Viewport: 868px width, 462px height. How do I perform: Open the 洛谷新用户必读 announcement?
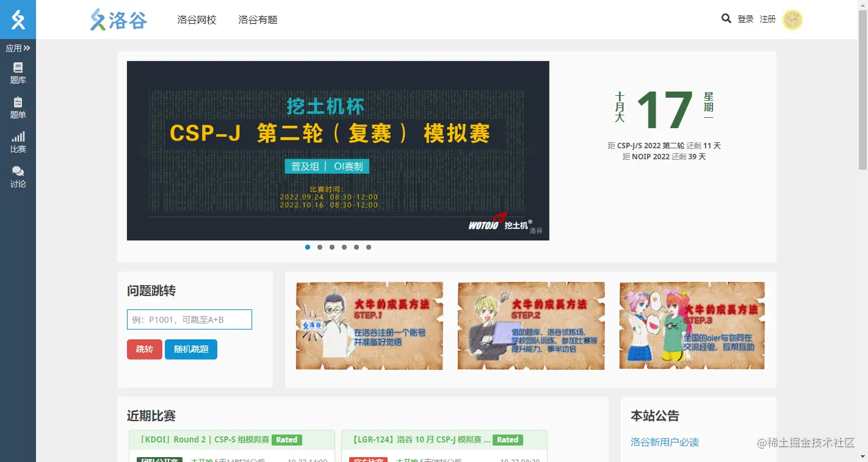pyautogui.click(x=665, y=442)
